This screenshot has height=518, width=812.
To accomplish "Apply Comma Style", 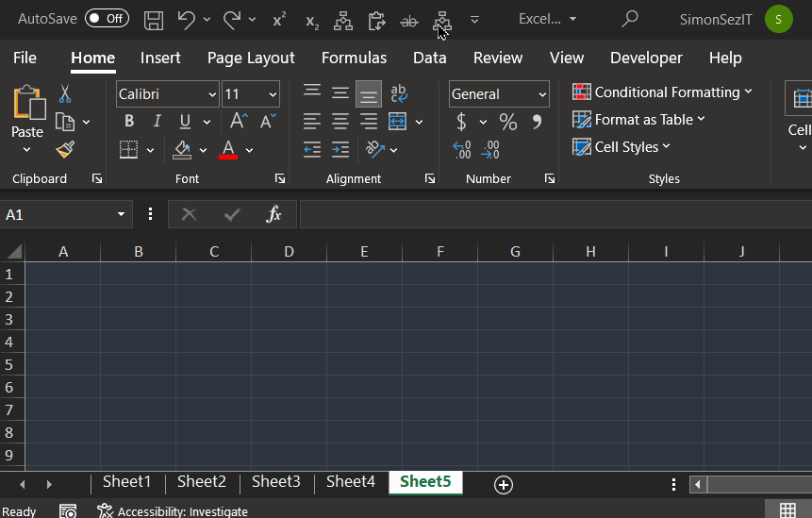I will [537, 122].
